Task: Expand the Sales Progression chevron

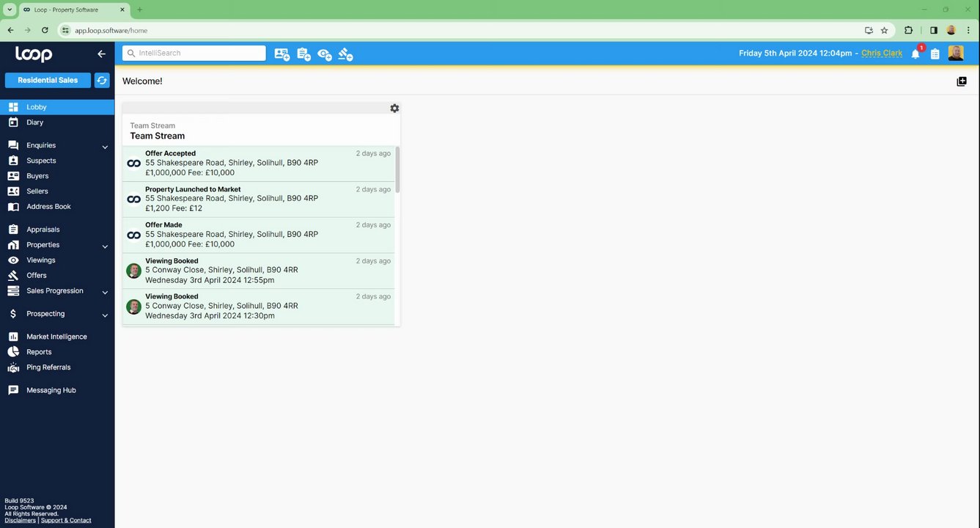Action: point(105,293)
